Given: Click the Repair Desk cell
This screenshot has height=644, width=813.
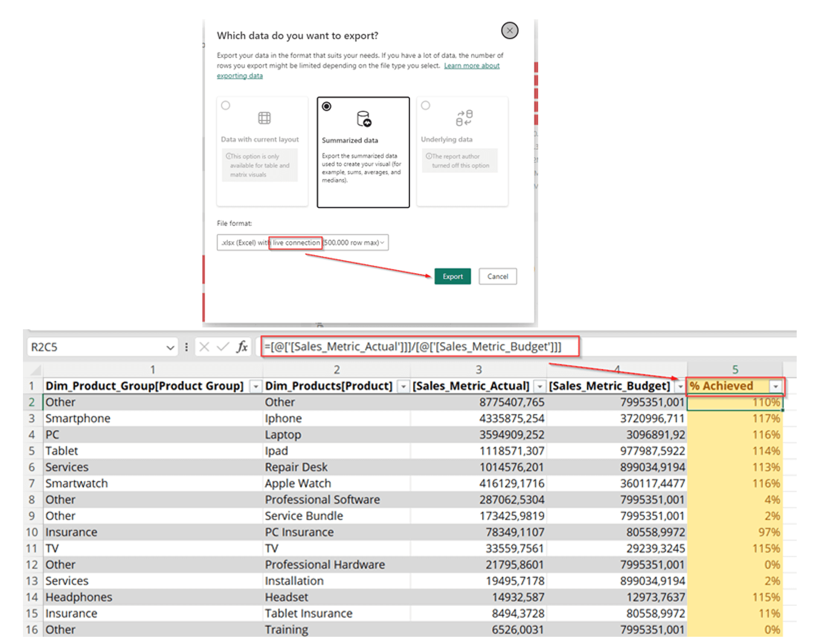Looking at the screenshot, I should tap(337, 468).
